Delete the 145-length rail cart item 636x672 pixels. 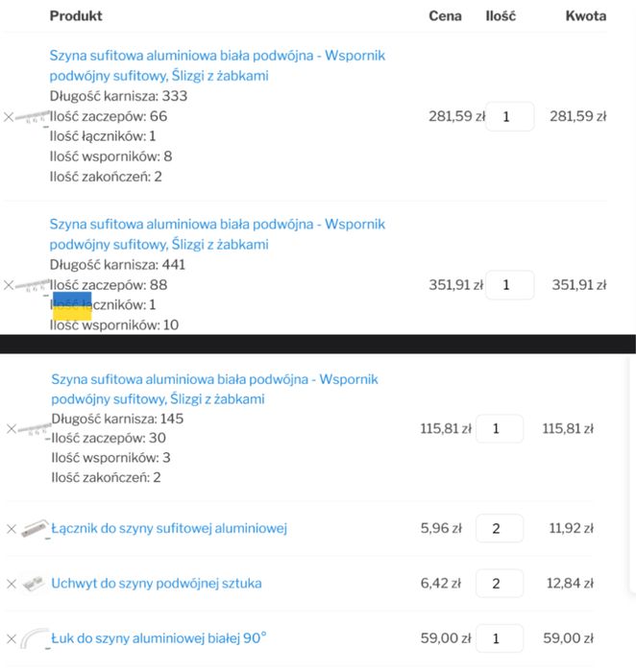pos(12,429)
